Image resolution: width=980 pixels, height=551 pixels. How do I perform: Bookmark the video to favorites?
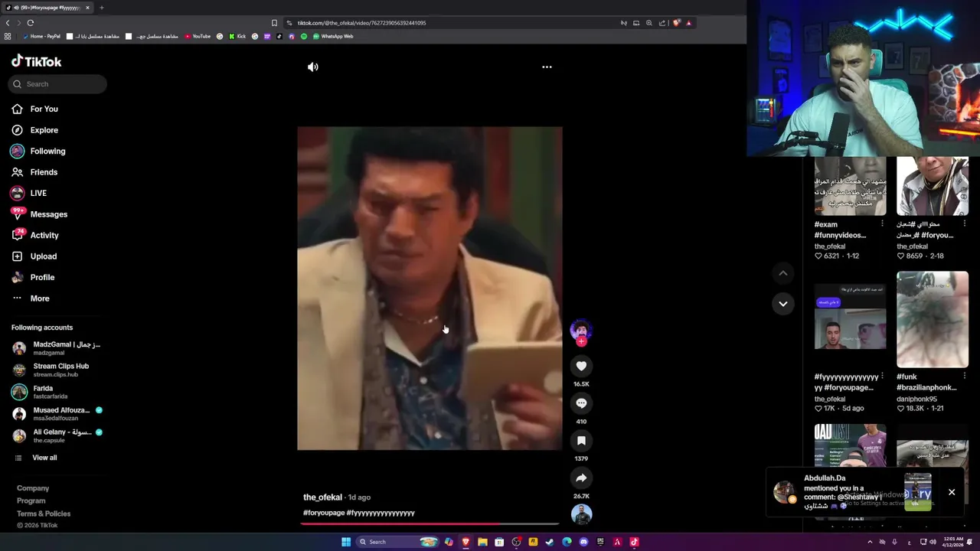(x=581, y=441)
